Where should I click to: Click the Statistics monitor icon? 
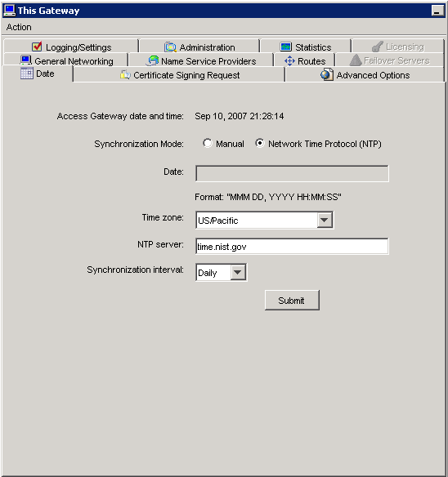[285, 47]
